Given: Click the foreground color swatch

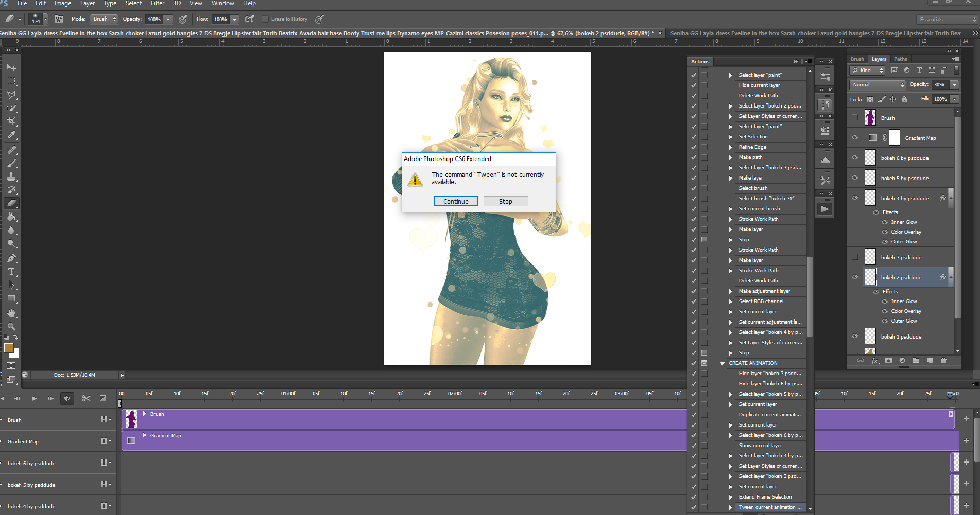Looking at the screenshot, I should [8, 348].
